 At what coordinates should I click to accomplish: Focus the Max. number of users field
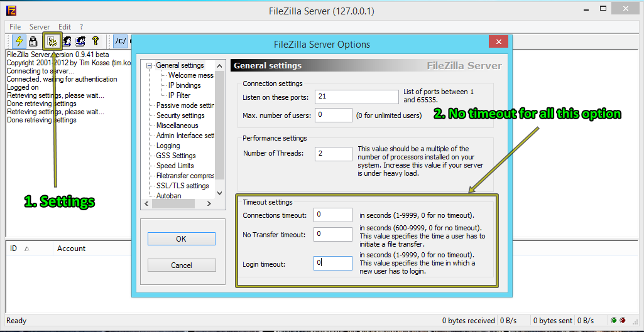pos(334,115)
